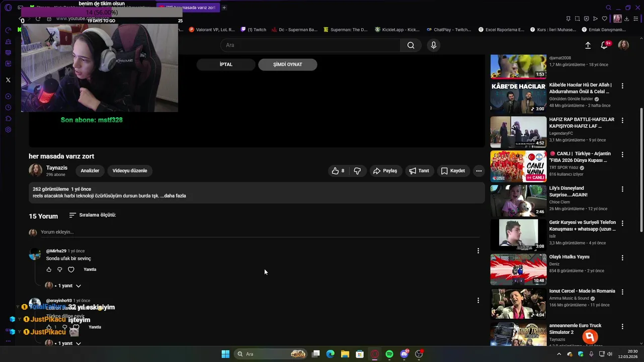Click the ŞİMDİ OYNAT button
Viewport: 644px width, 362px height.
(288, 64)
